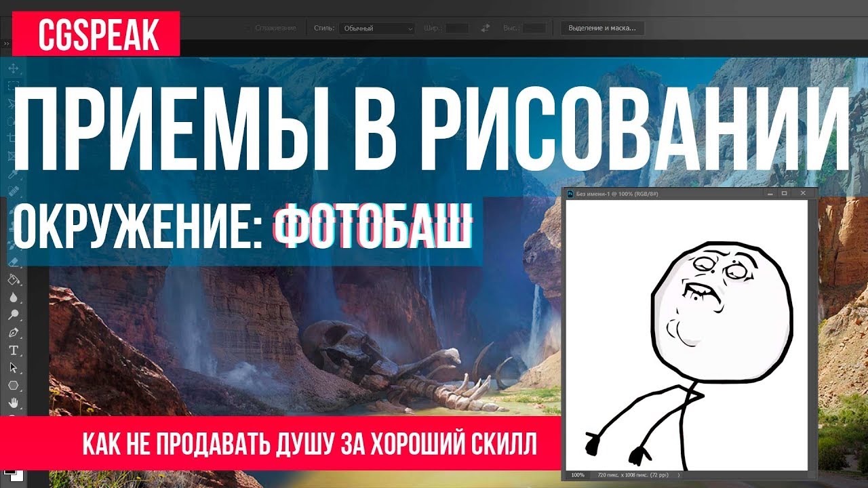This screenshot has height=488, width=868.
Task: Maximize the Без имени-1 document window
Action: coord(785,194)
